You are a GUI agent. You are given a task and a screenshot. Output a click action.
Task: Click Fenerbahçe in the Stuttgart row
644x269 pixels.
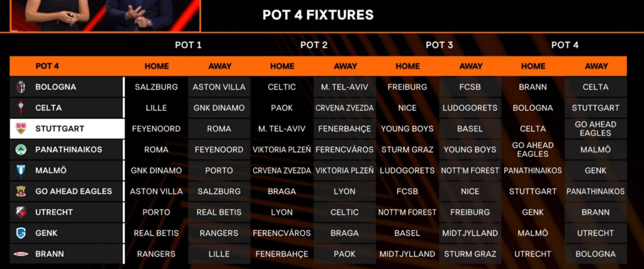[x=345, y=129]
